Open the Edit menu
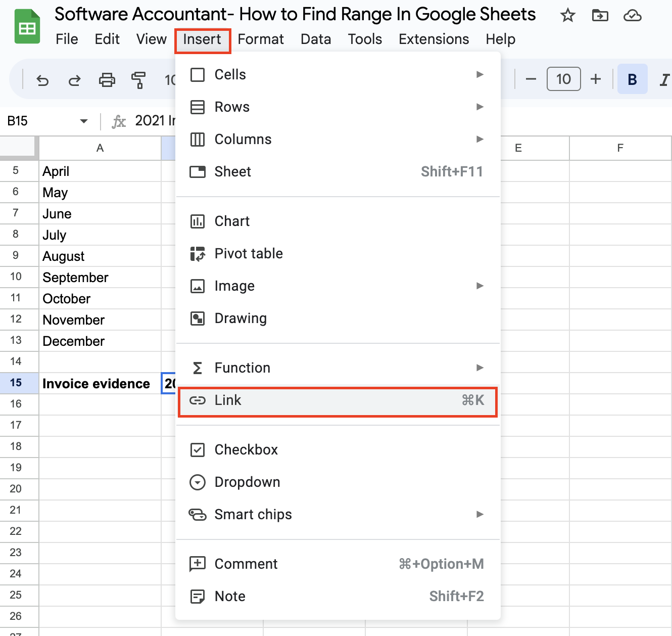 (x=107, y=39)
